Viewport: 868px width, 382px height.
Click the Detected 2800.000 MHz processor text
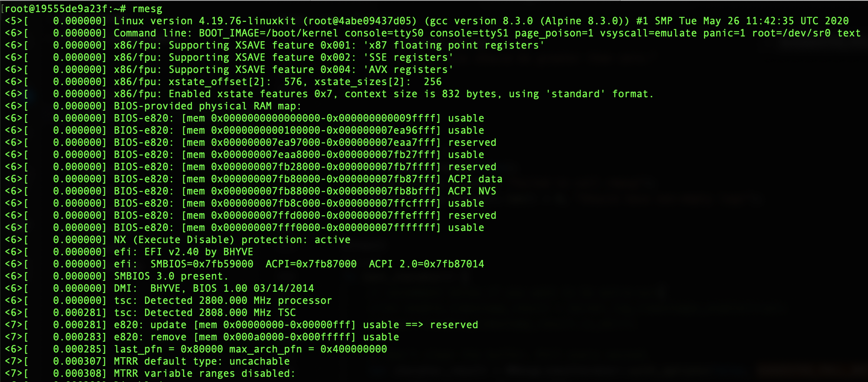(238, 300)
